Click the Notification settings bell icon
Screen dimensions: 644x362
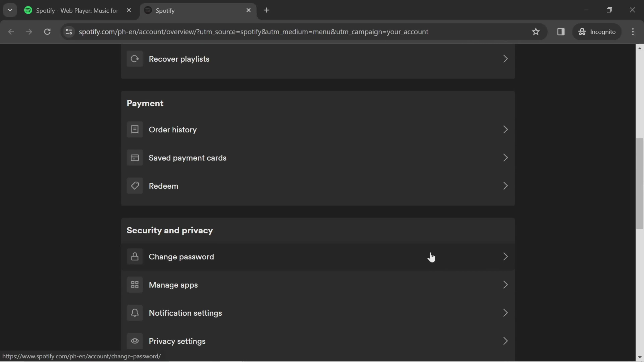(135, 313)
